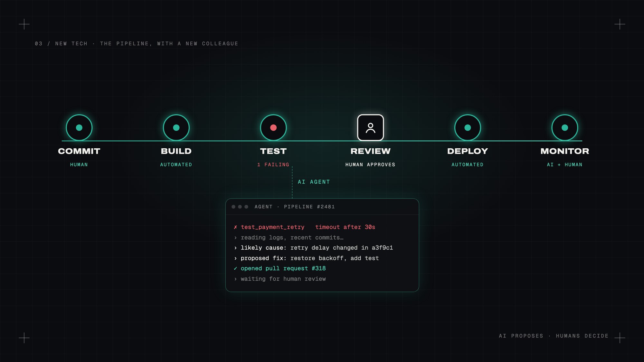Click the MONITOR stage label
Image resolution: width=644 pixels, height=362 pixels.
[x=565, y=151]
